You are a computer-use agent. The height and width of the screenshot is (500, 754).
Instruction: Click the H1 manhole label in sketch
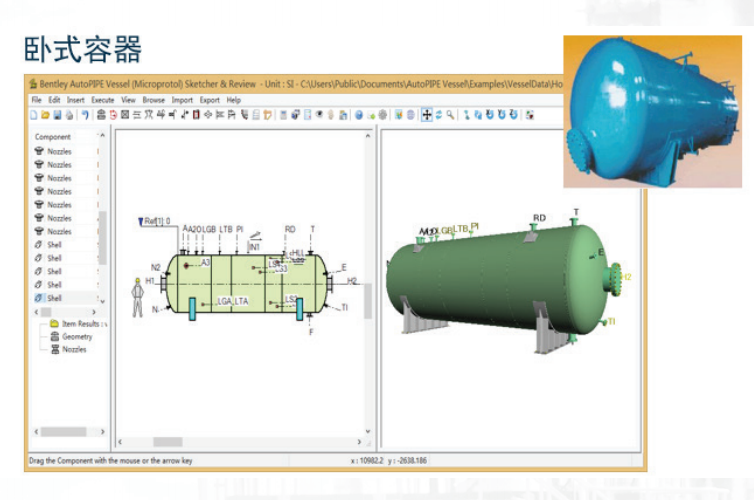tap(150, 281)
